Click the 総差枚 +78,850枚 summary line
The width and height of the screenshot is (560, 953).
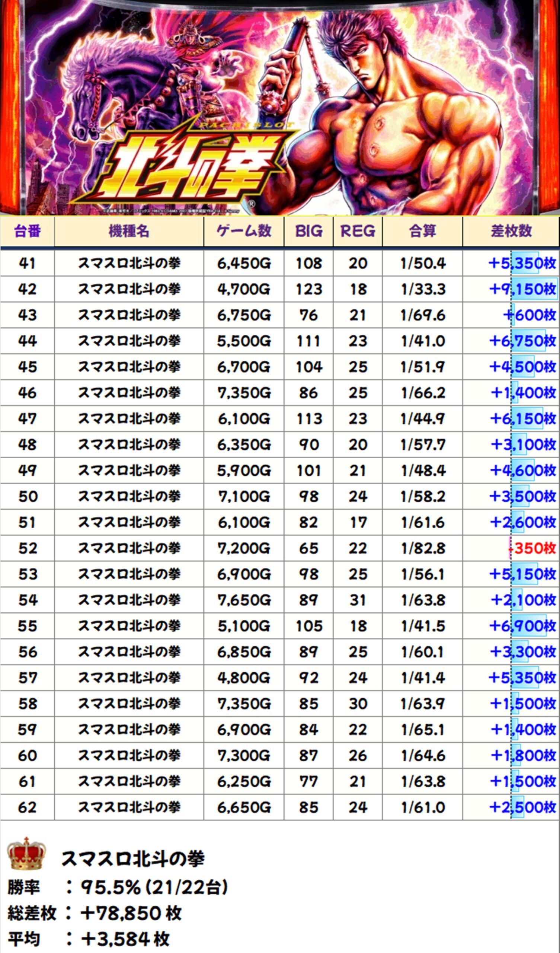pos(95,913)
